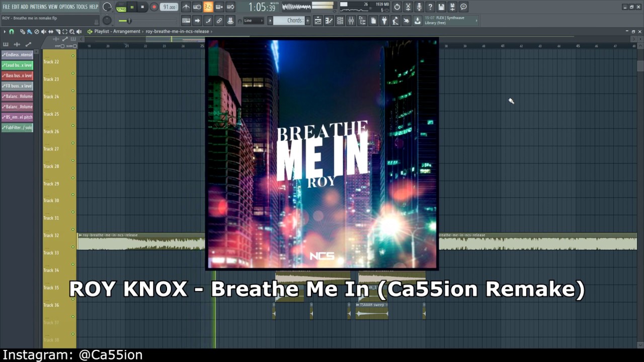
Task: Open the PATTERNS menu
Action: click(38, 7)
